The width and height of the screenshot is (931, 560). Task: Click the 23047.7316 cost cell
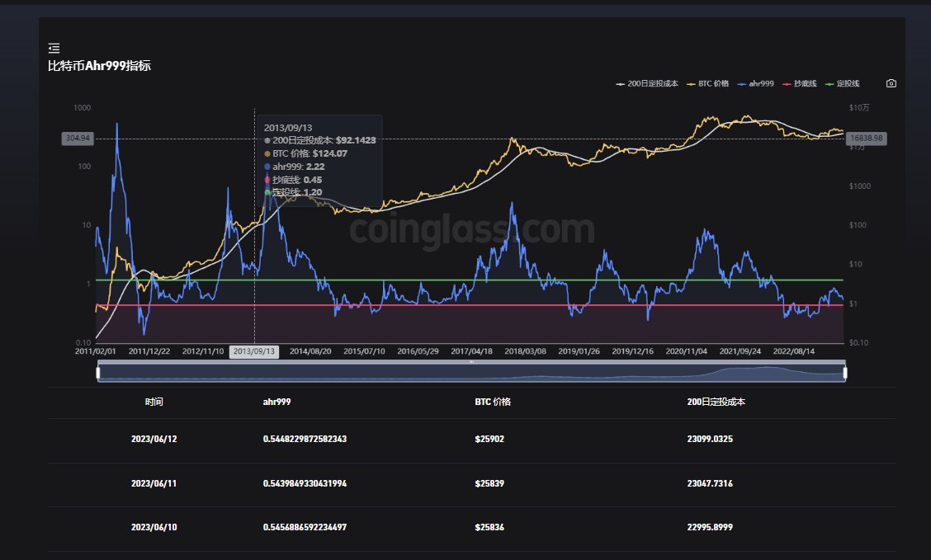click(x=710, y=483)
